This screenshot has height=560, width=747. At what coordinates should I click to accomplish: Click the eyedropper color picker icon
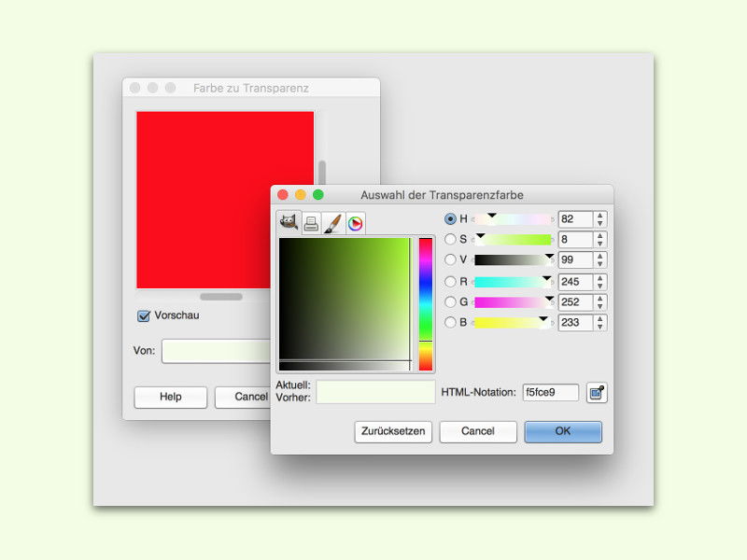pyautogui.click(x=597, y=393)
